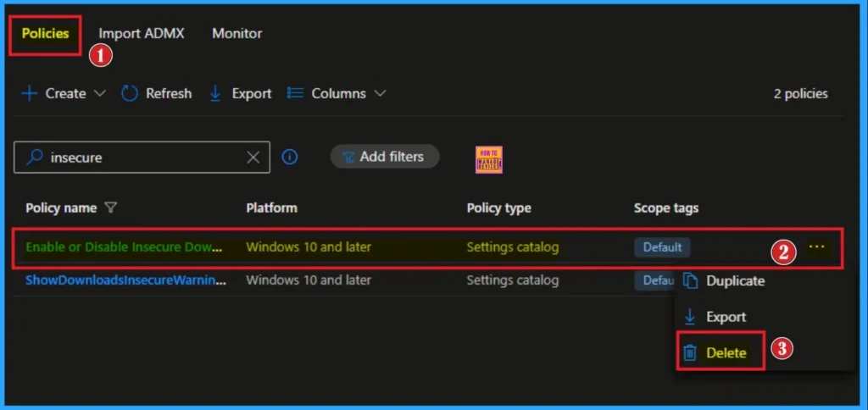Open the Columns list icon

point(296,93)
